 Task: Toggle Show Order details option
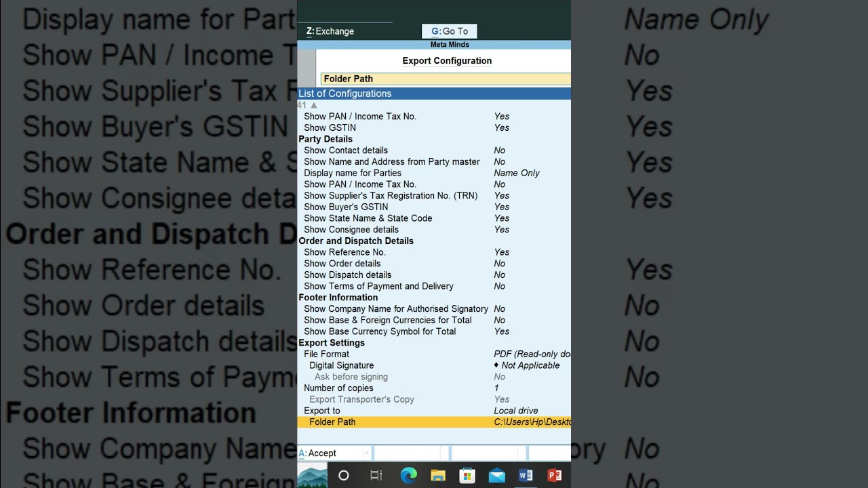click(x=434, y=264)
